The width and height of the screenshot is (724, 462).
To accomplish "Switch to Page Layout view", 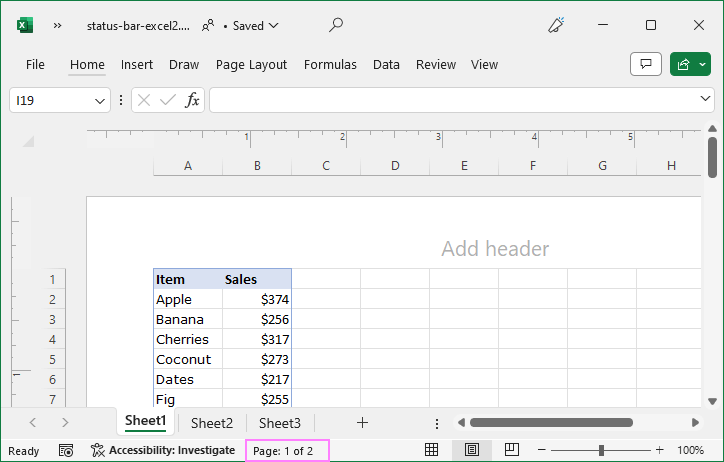I will 472,451.
